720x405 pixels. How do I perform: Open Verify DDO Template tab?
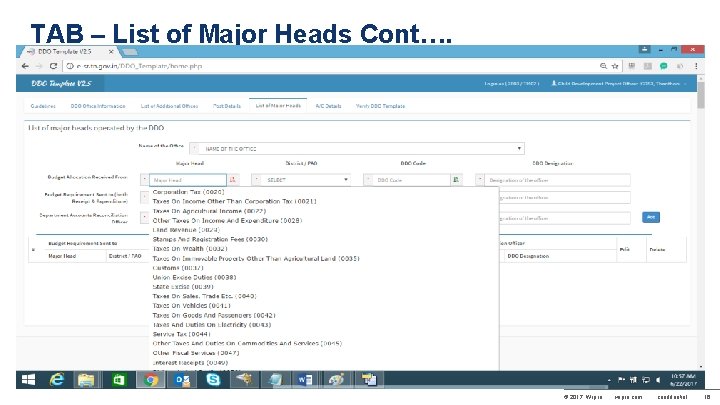380,106
